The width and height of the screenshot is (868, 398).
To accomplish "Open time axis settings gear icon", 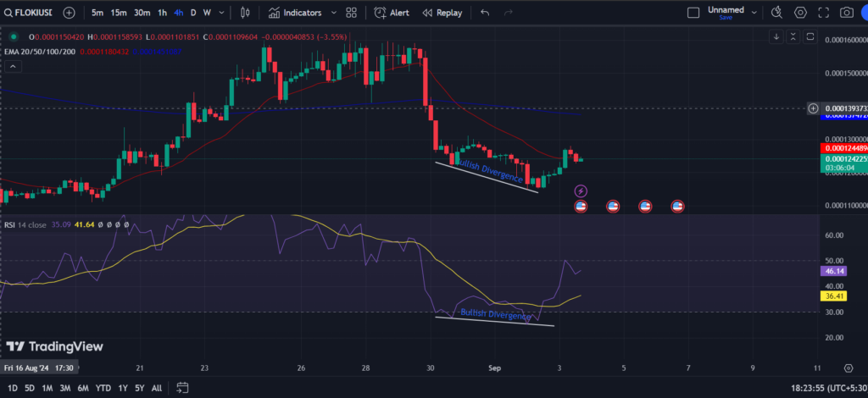I will (849, 368).
